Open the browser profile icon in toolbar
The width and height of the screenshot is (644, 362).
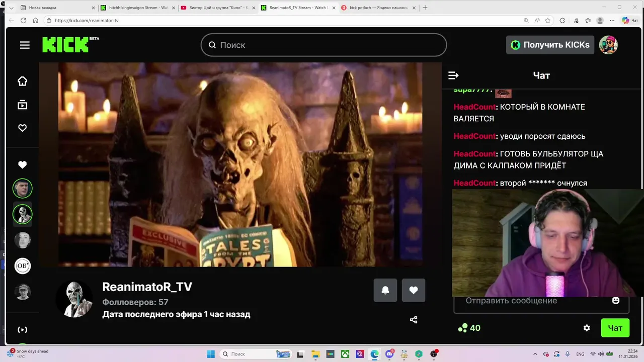[600, 21]
